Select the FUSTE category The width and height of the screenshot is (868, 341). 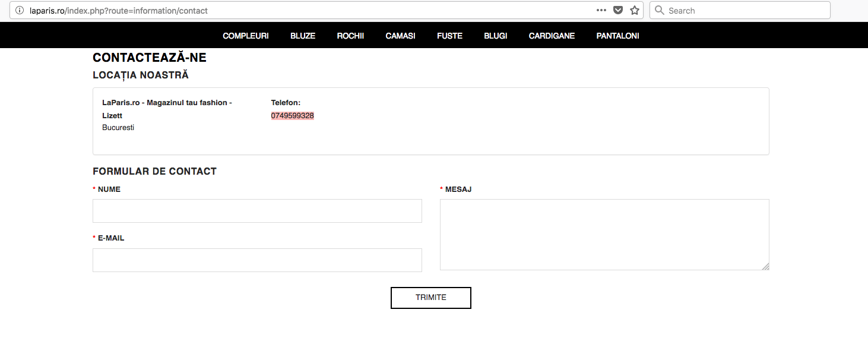[x=449, y=36]
